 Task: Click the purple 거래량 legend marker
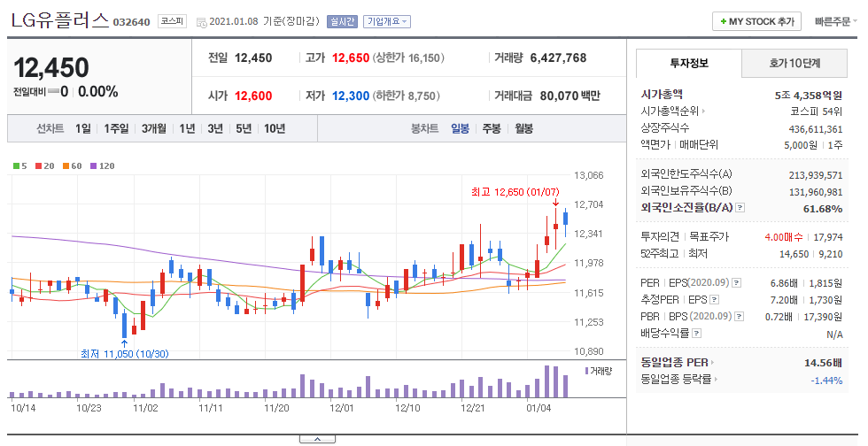pos(586,371)
